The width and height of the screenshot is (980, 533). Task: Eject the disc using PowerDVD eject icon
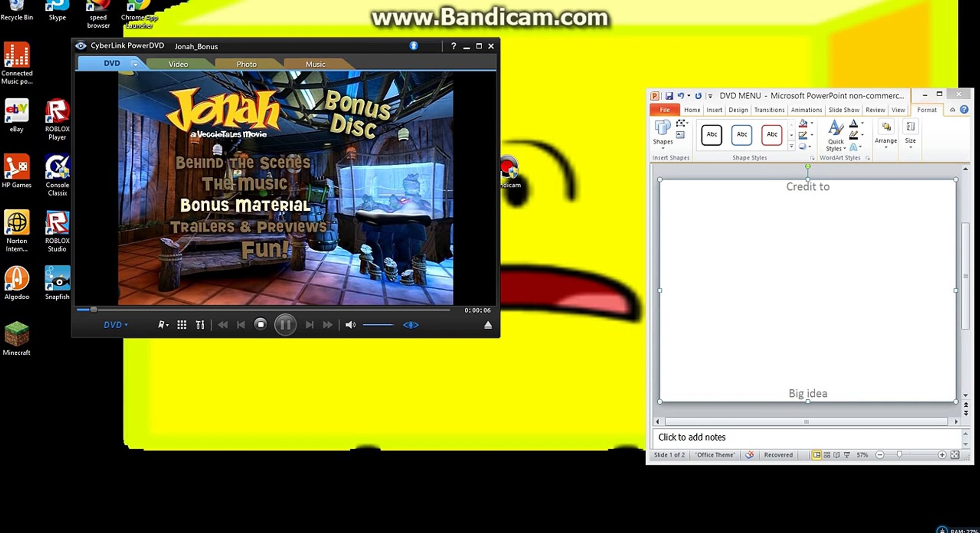pos(488,325)
